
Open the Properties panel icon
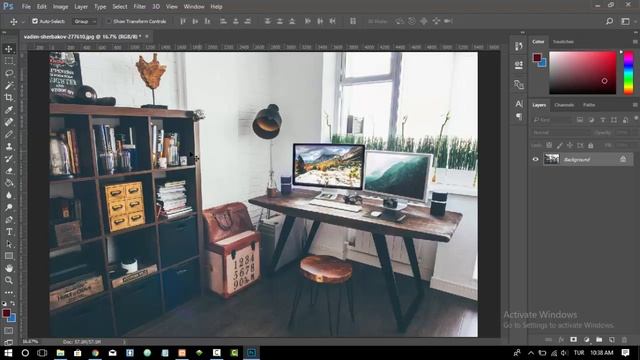pos(519,65)
